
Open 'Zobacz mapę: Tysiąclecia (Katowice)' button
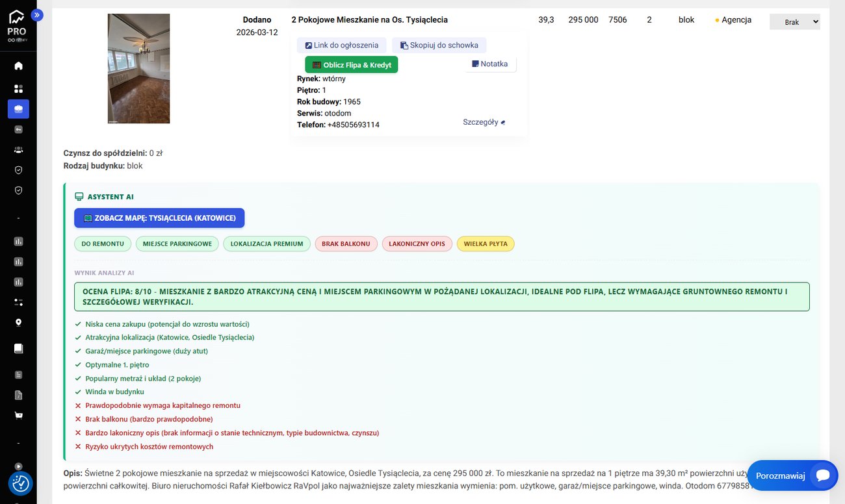[159, 218]
